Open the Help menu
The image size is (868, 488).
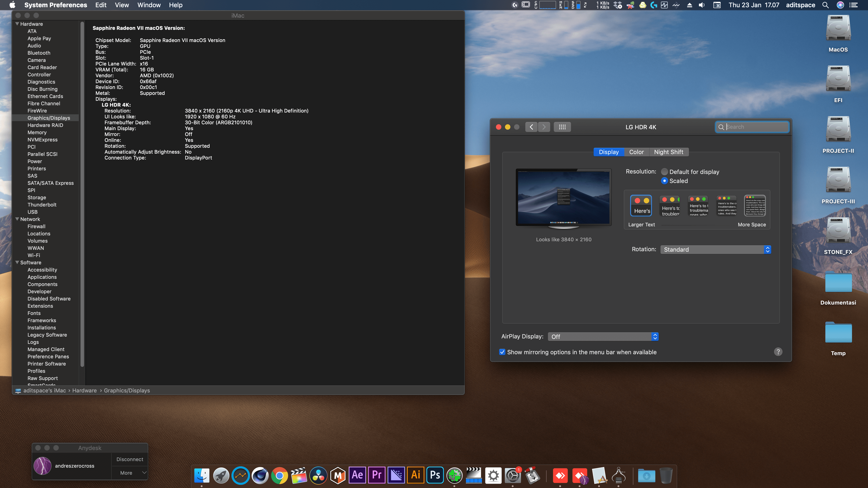point(176,5)
